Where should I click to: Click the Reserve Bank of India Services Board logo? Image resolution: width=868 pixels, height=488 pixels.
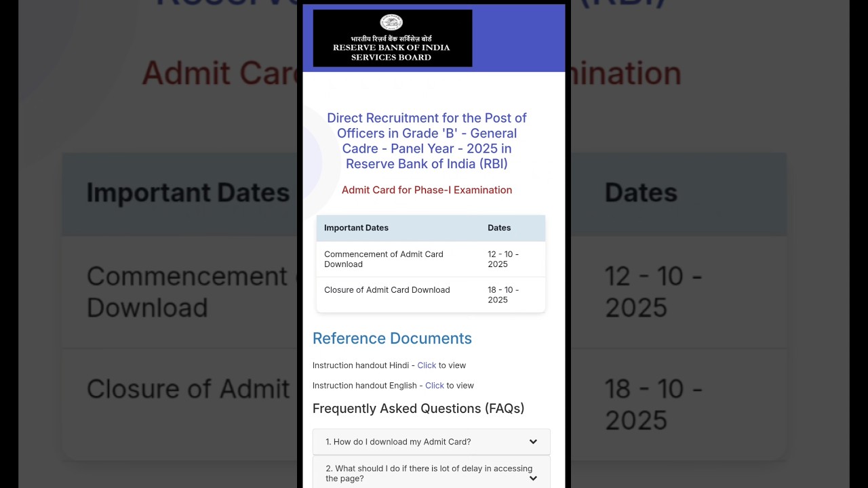click(393, 38)
